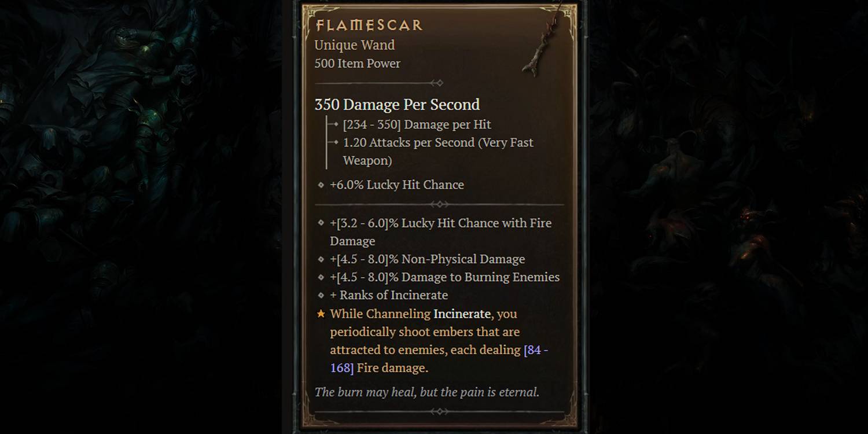868x434 pixels.
Task: Select the Unique Wand item type text
Action: tap(354, 45)
